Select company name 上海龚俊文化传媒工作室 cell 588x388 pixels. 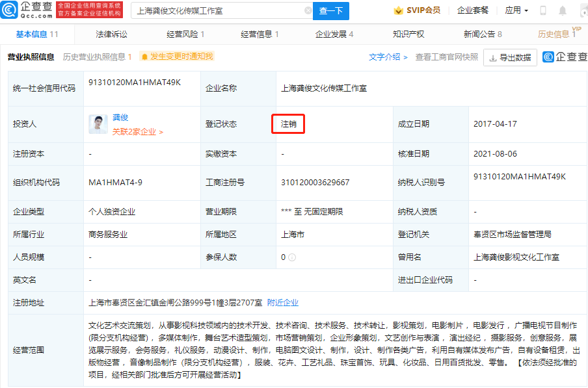coord(324,88)
